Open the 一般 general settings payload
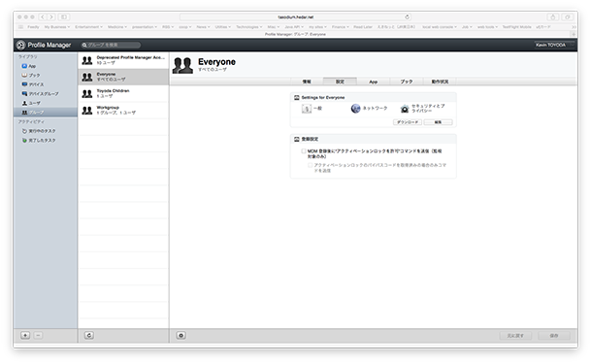Viewport: 591px width, 364px height. coord(312,109)
